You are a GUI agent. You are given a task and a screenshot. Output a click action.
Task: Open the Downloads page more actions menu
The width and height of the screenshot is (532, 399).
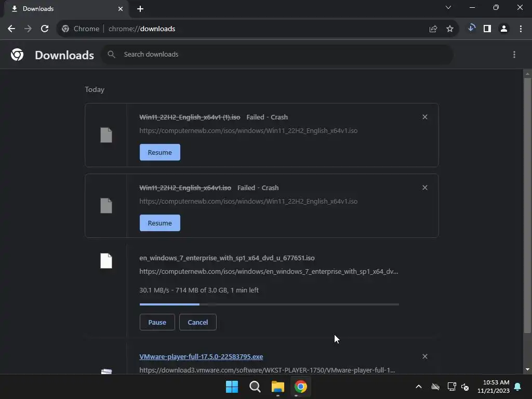514,55
